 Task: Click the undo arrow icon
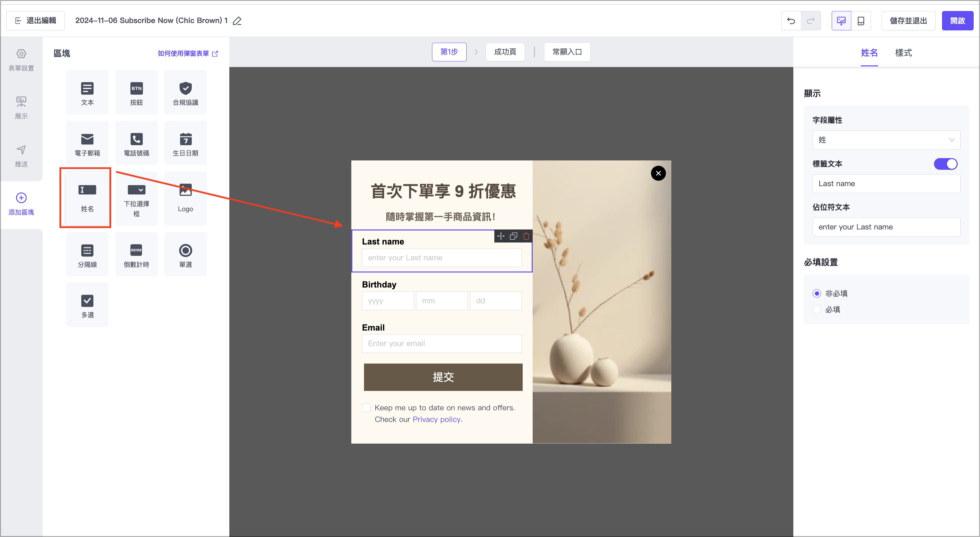(791, 21)
